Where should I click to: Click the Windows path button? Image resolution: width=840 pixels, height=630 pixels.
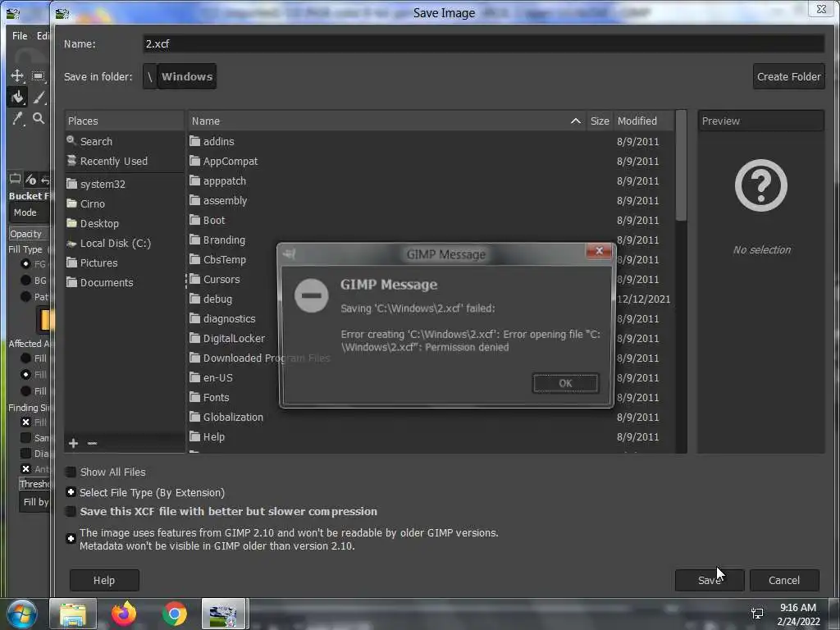pos(187,76)
